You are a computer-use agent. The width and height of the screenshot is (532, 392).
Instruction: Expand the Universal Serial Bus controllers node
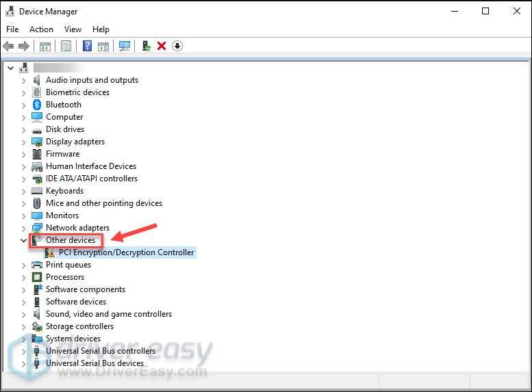tap(24, 351)
